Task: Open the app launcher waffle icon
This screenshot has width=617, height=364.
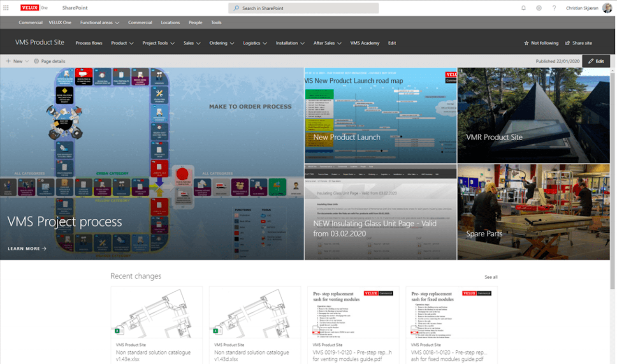Action: coord(6,8)
